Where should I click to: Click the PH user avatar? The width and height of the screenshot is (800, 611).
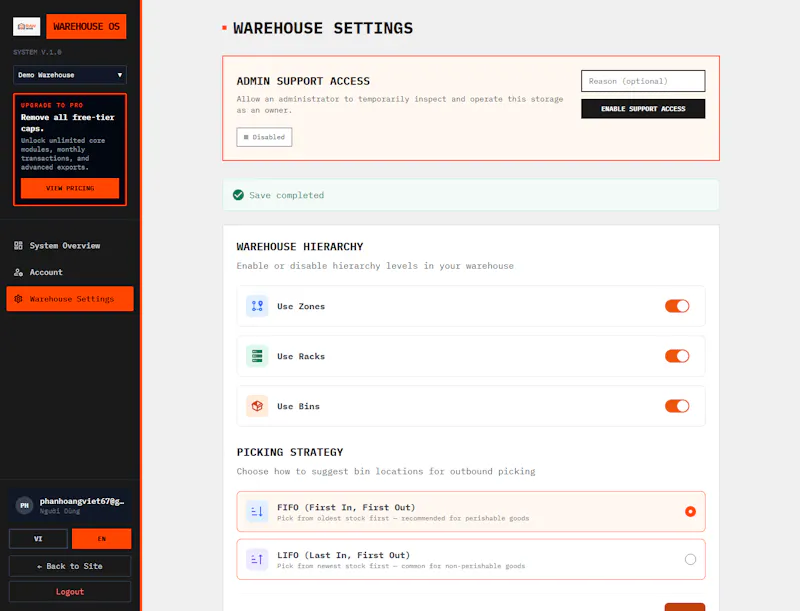(24, 505)
